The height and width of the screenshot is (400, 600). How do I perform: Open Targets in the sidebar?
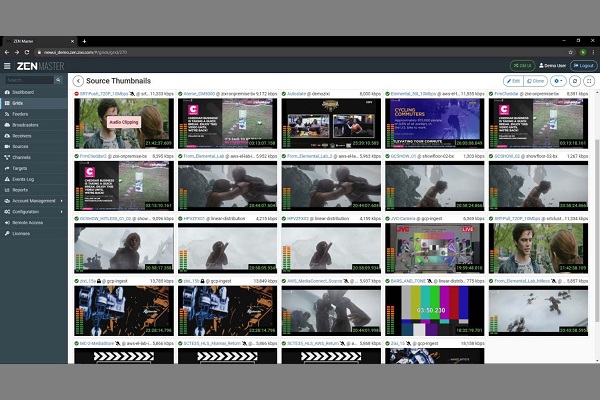[x=20, y=168]
